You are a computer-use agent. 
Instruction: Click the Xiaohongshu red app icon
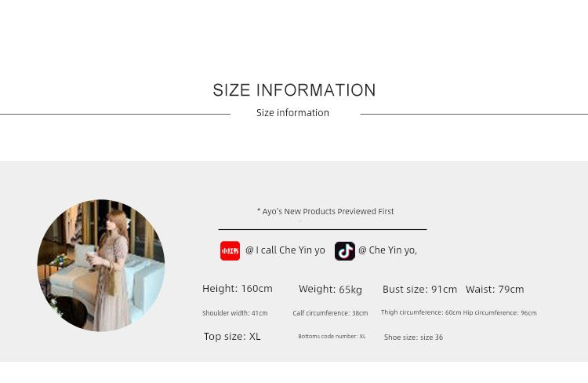[230, 250]
